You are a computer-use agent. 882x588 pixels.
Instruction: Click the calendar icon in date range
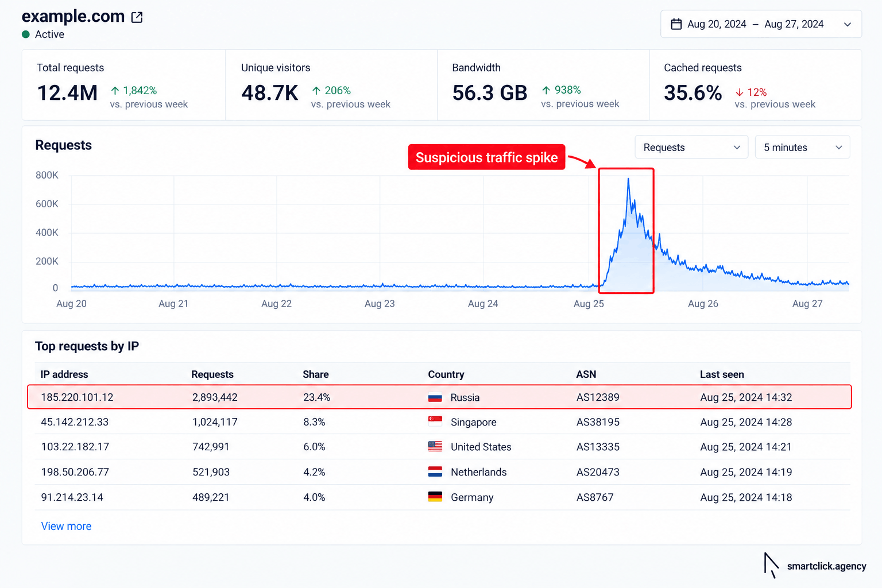coord(676,24)
